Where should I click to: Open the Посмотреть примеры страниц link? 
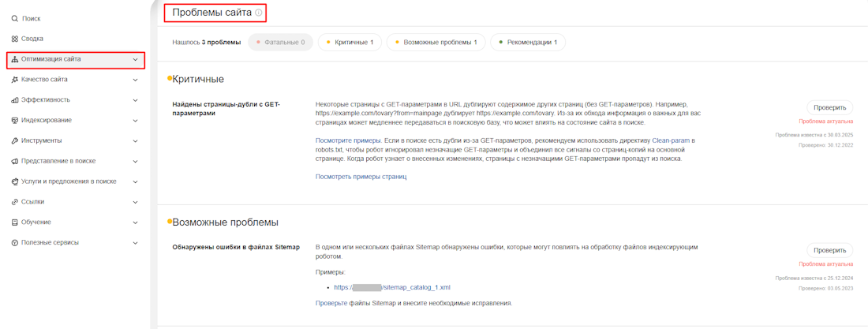pyautogui.click(x=361, y=177)
